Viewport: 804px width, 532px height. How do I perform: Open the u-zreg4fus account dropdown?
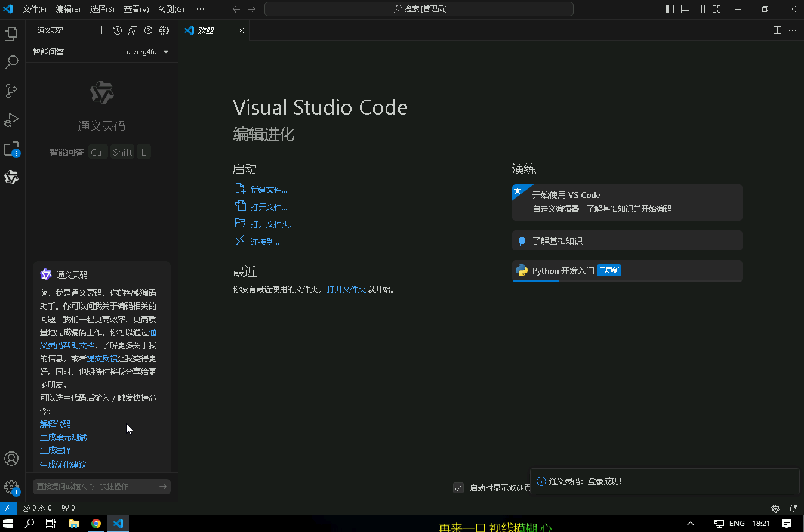point(147,52)
